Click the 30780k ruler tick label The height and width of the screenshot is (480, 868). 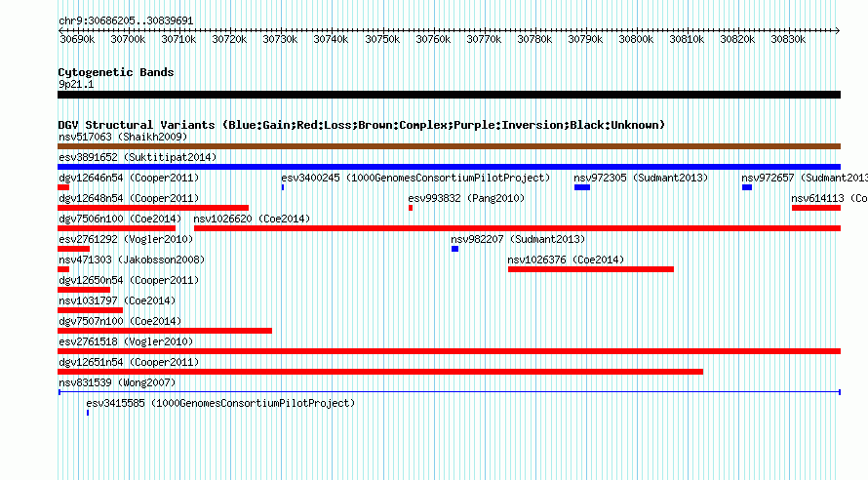pyautogui.click(x=534, y=39)
